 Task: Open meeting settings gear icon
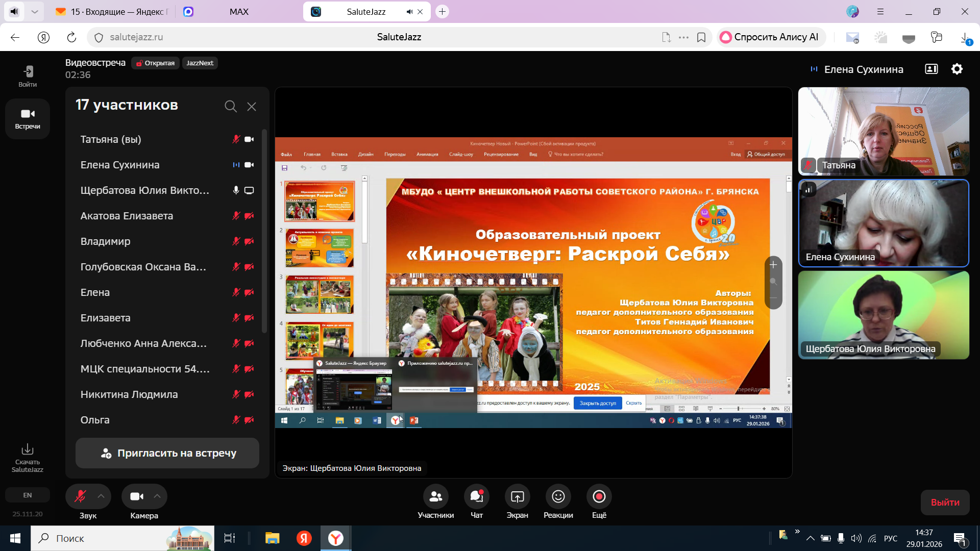click(x=957, y=69)
